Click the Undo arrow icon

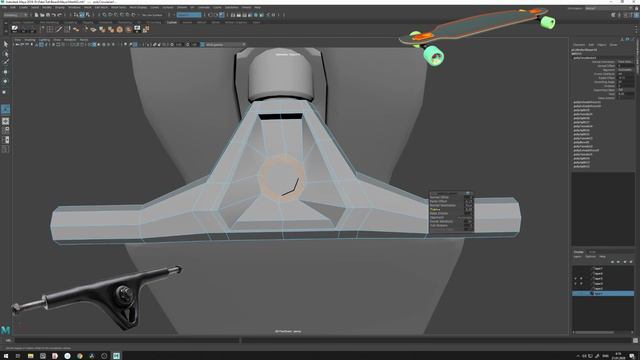tap(53, 15)
